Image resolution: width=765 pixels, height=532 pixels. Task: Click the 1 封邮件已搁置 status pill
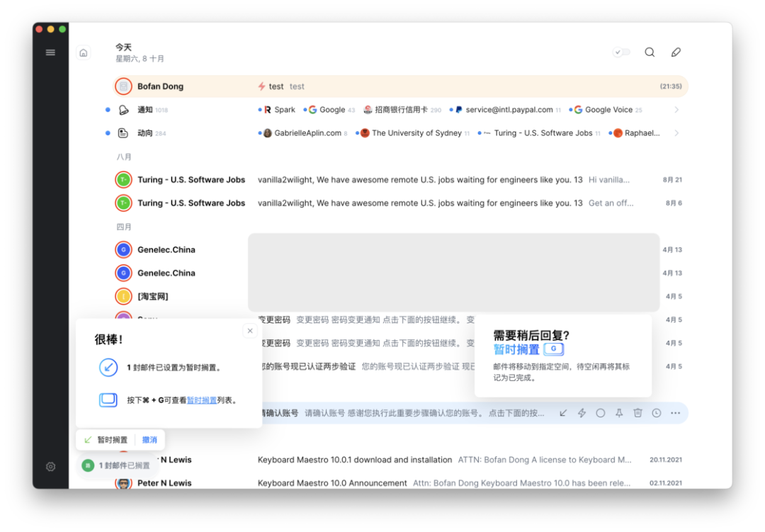[x=117, y=465]
